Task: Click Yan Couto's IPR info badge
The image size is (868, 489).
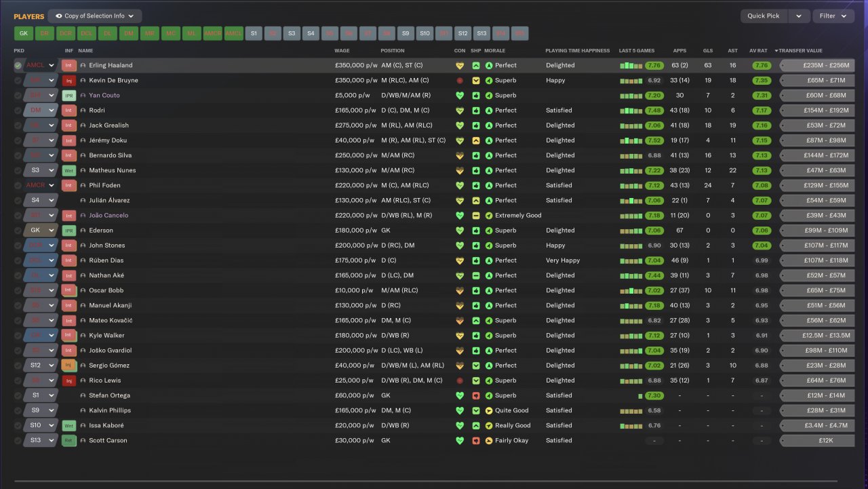Action: coord(68,96)
